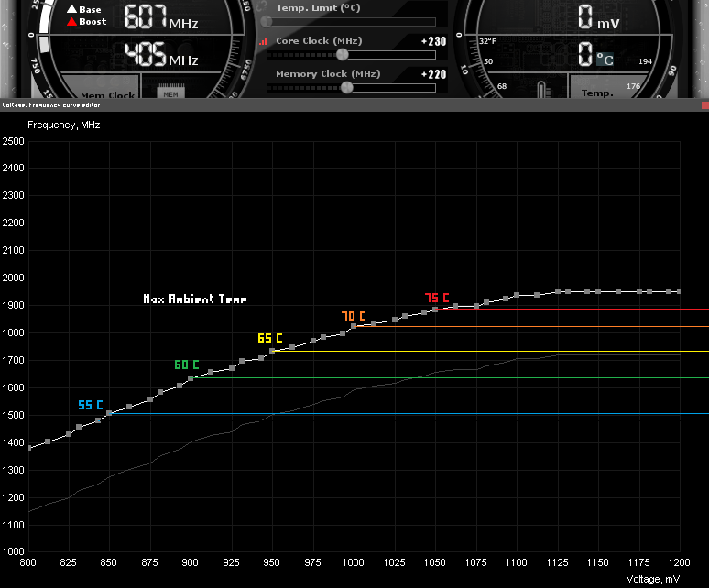709x588 pixels.
Task: Close the Voltage/Frequency curve editor window
Action: [x=705, y=105]
